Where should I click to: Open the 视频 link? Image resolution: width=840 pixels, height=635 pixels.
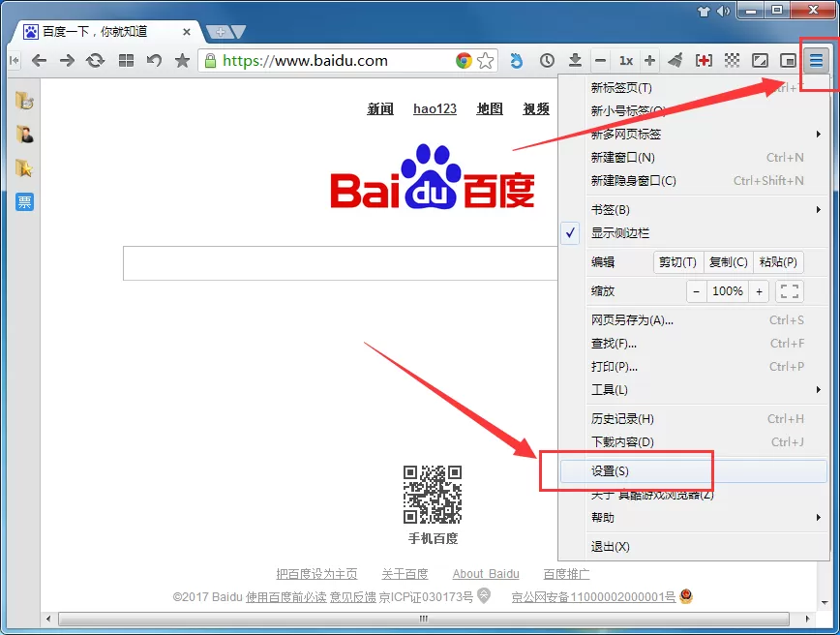pos(536,108)
